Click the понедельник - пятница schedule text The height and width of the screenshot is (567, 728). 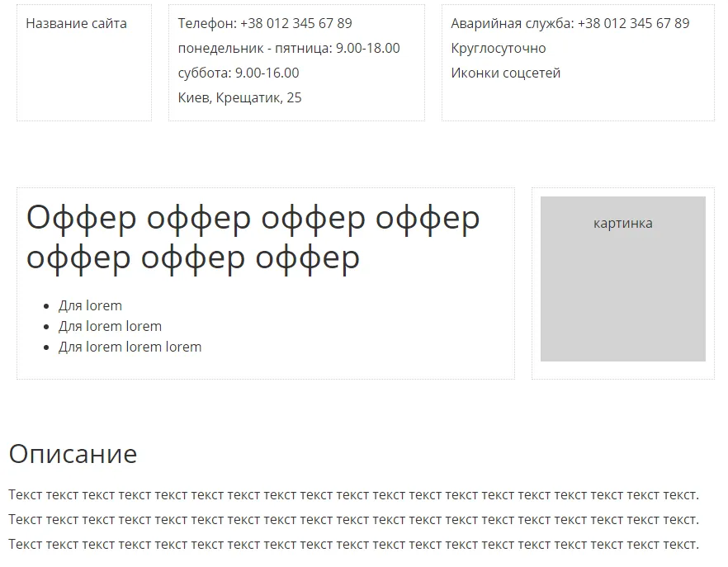(x=287, y=48)
